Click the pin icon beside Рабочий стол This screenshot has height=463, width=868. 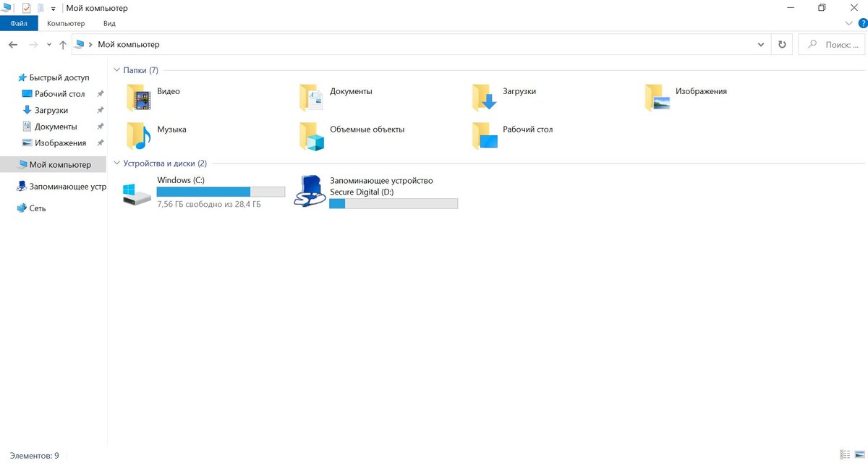(101, 94)
